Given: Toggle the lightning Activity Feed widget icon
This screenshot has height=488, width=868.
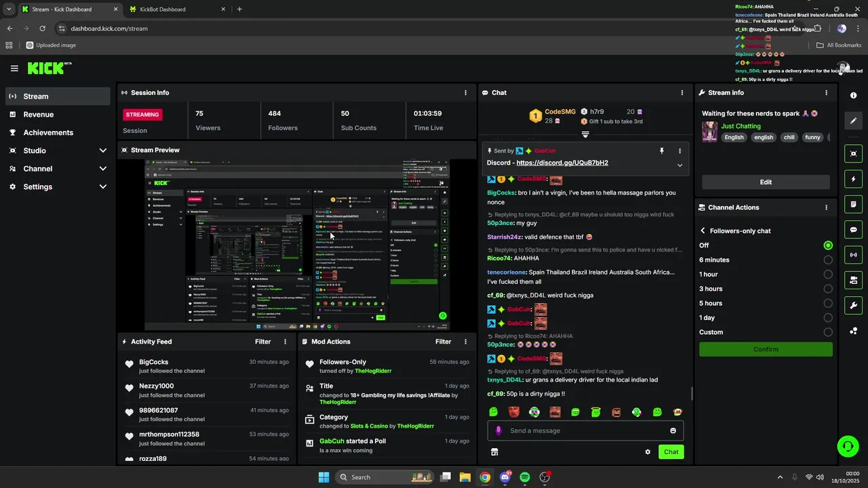Looking at the screenshot, I should click(x=854, y=179).
